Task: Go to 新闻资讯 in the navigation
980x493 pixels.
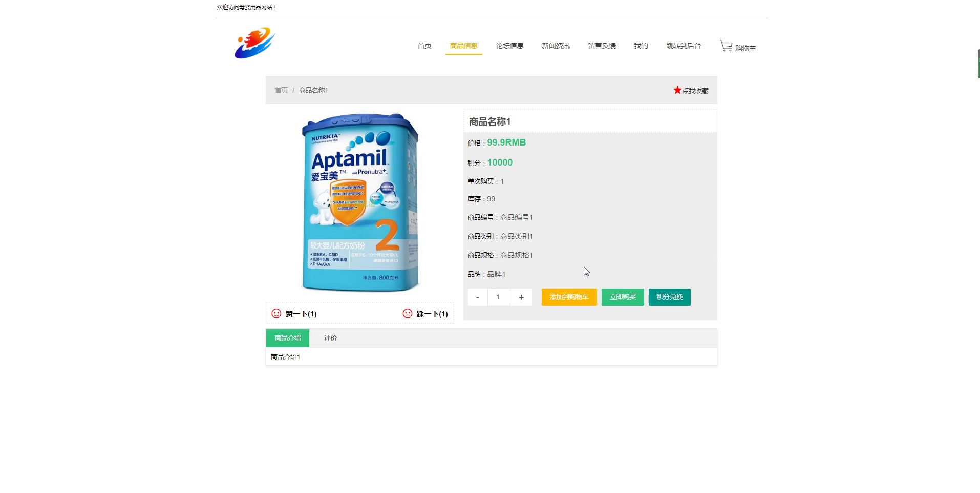Action: click(x=556, y=46)
